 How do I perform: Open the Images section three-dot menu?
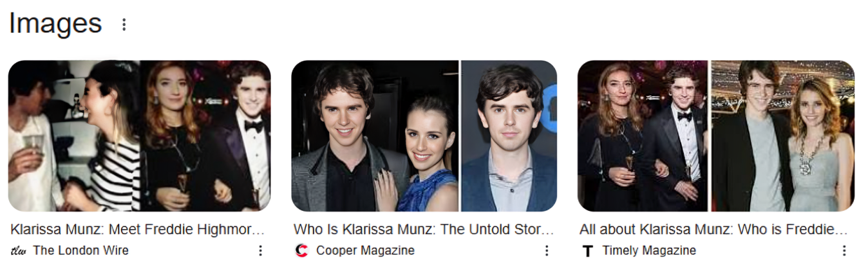click(x=124, y=25)
